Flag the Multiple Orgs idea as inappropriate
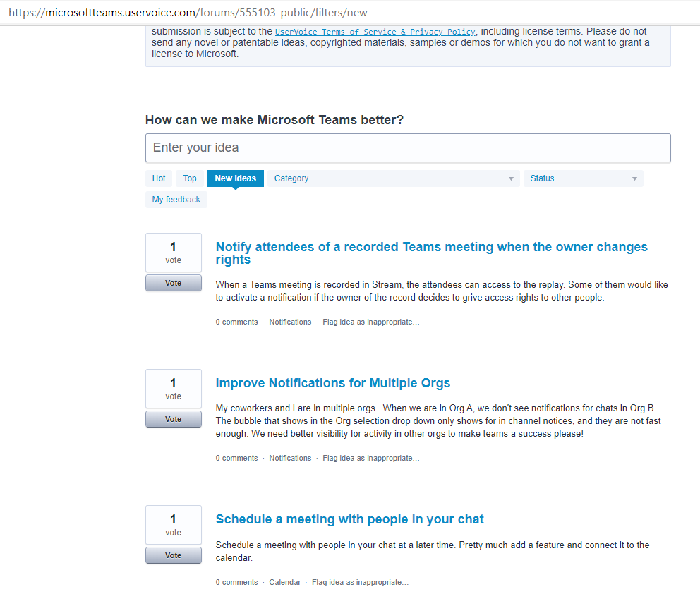 click(371, 458)
